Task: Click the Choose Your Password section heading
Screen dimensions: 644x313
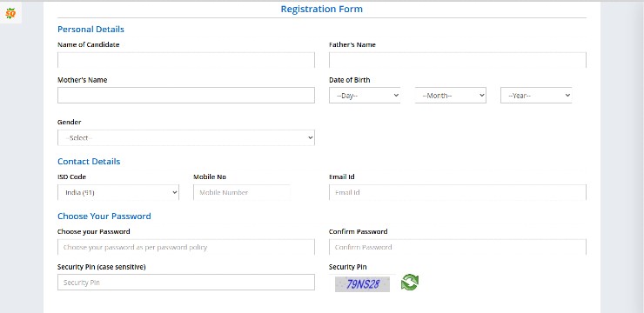Action: (104, 216)
